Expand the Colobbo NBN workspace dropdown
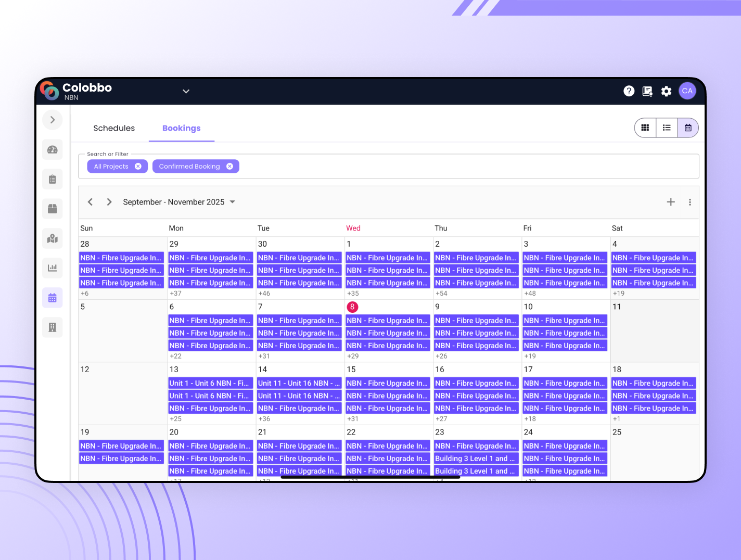The image size is (741, 560). [x=186, y=91]
